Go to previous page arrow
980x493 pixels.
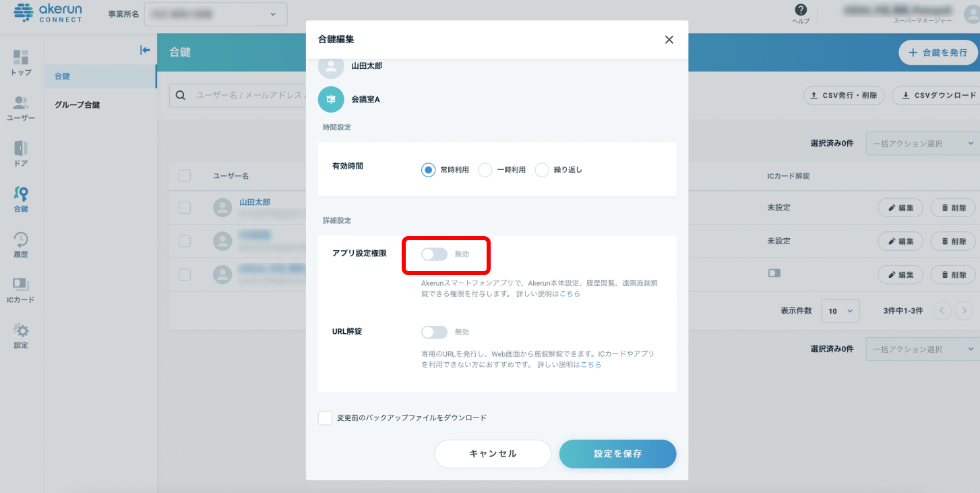point(942,310)
